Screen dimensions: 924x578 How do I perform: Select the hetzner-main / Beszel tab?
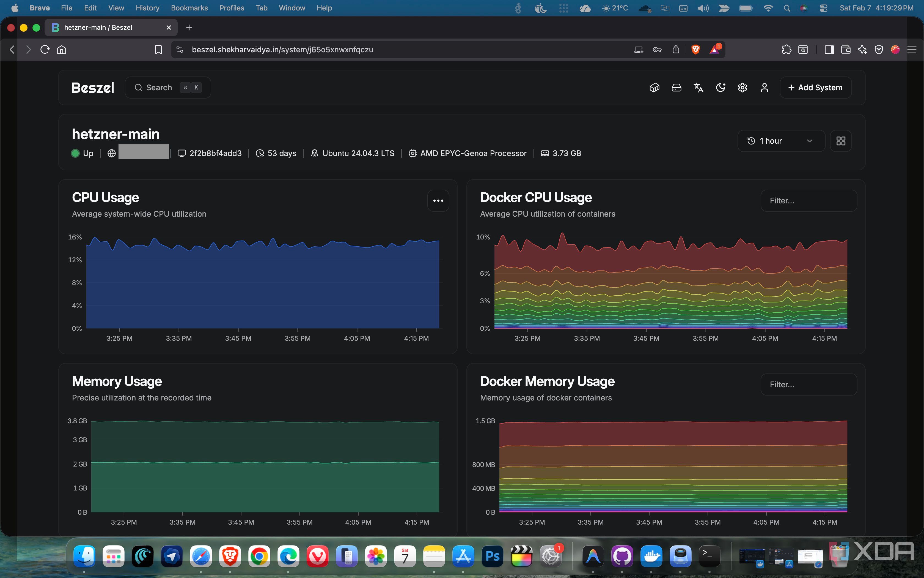(111, 28)
